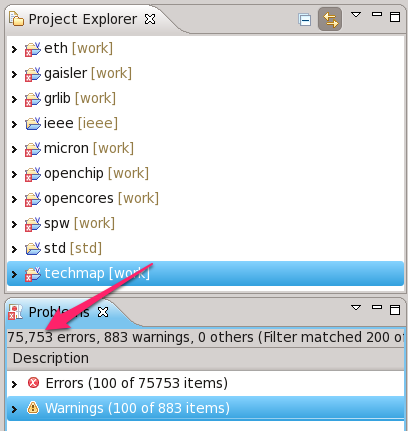Screen dimensions: 408x431
Task: Click the yellow warning icon in Warnings row
Action: [x=33, y=407]
